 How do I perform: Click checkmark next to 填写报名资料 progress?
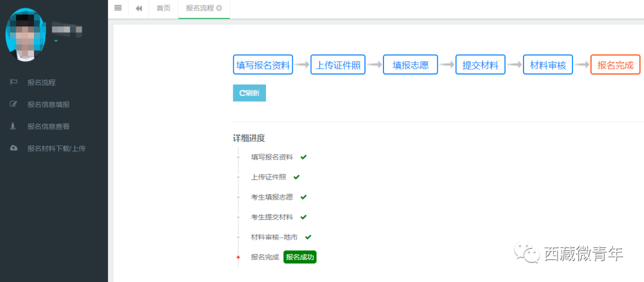click(x=304, y=157)
